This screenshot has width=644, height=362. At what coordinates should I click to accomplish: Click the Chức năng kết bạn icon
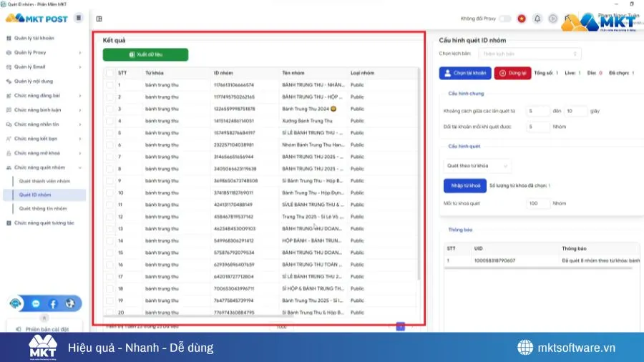tap(9, 139)
